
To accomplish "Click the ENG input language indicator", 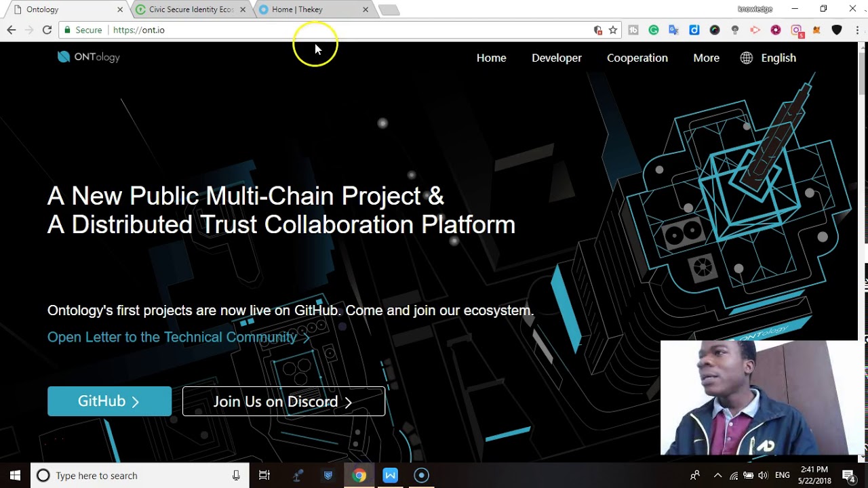I will [x=783, y=475].
